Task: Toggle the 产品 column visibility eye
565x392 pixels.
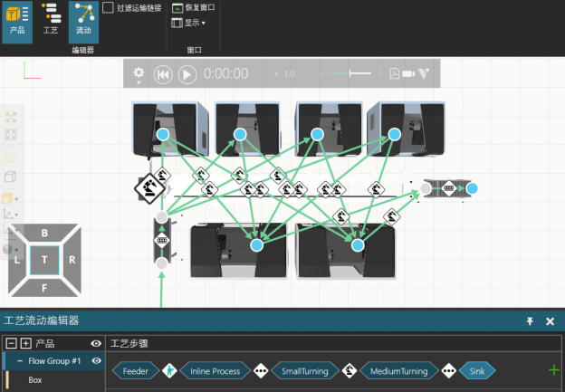Action: (x=96, y=344)
